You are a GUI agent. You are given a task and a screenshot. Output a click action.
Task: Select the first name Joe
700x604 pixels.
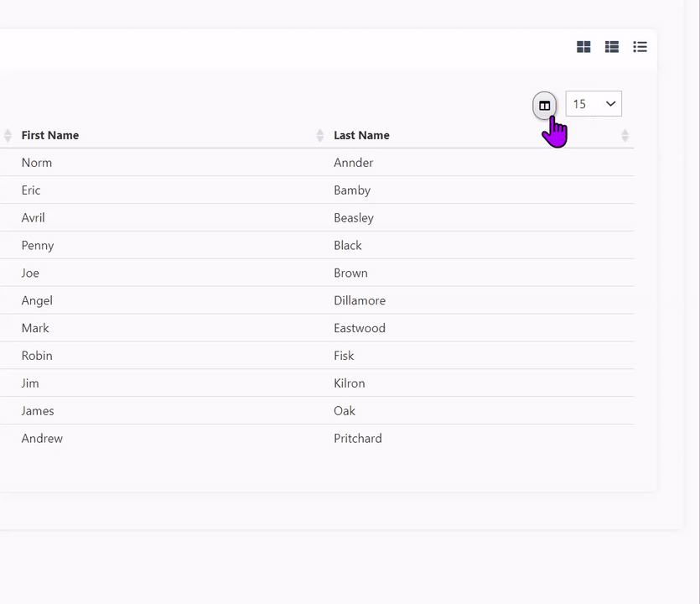click(30, 273)
